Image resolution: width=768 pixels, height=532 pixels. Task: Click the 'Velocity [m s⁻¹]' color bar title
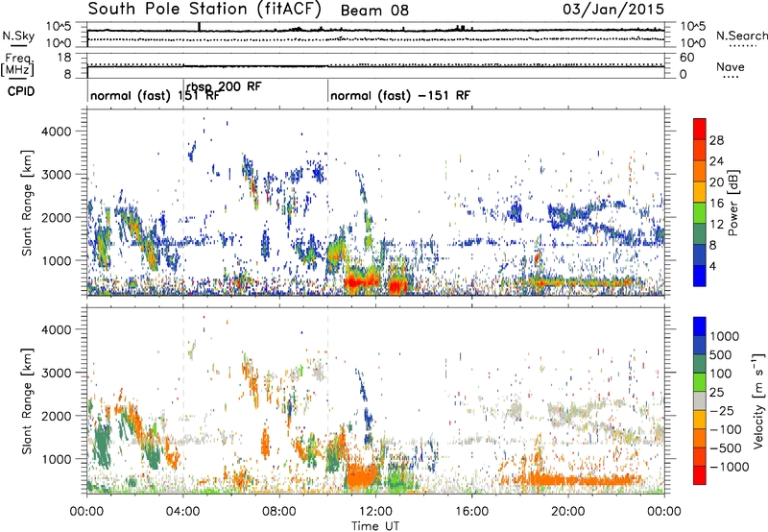click(x=758, y=399)
